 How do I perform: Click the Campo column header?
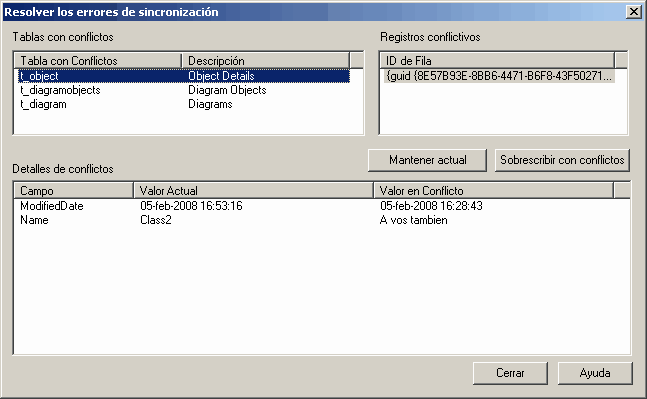pos(74,191)
